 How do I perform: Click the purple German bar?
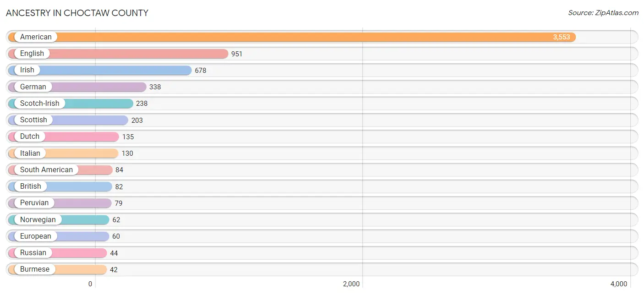coord(77,87)
